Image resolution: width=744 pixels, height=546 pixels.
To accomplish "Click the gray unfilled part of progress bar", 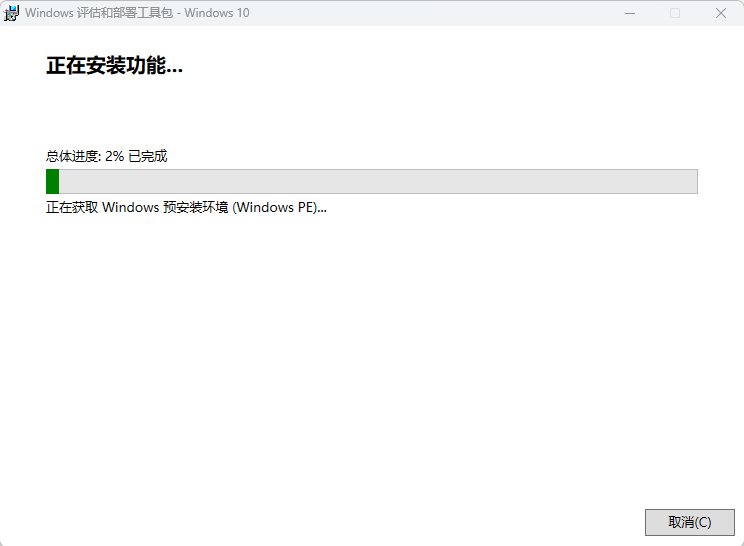I will point(380,181).
